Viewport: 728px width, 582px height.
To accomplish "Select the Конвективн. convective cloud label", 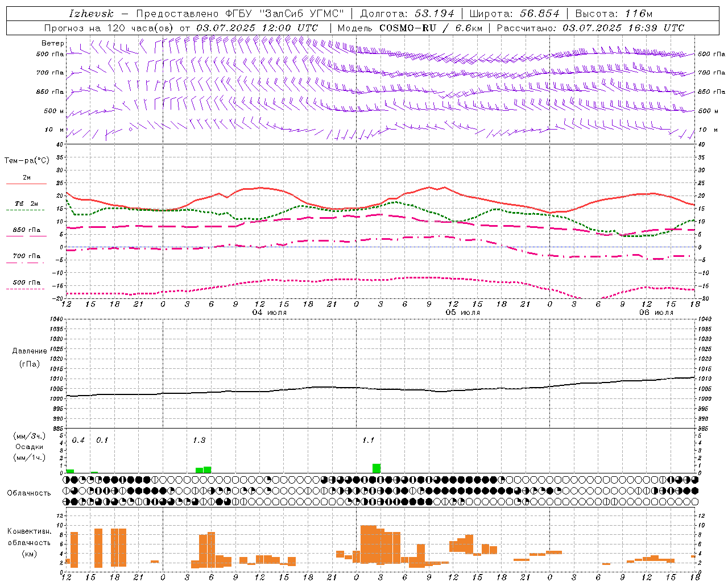I will click(29, 531).
